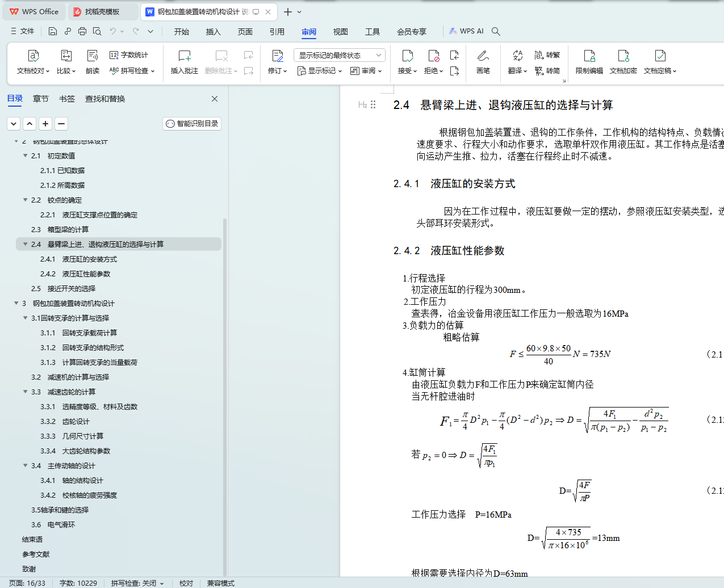
Task: Open 文档加密 document encryption
Action: click(623, 61)
